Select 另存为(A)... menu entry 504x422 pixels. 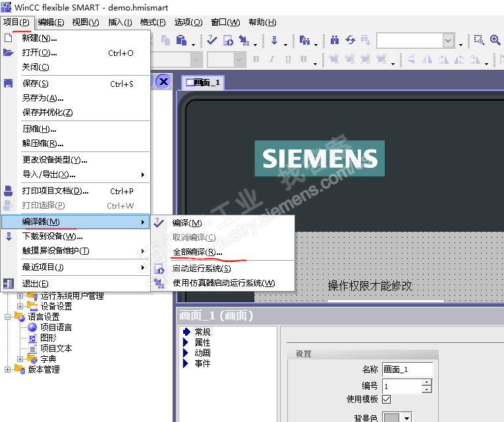76,98
